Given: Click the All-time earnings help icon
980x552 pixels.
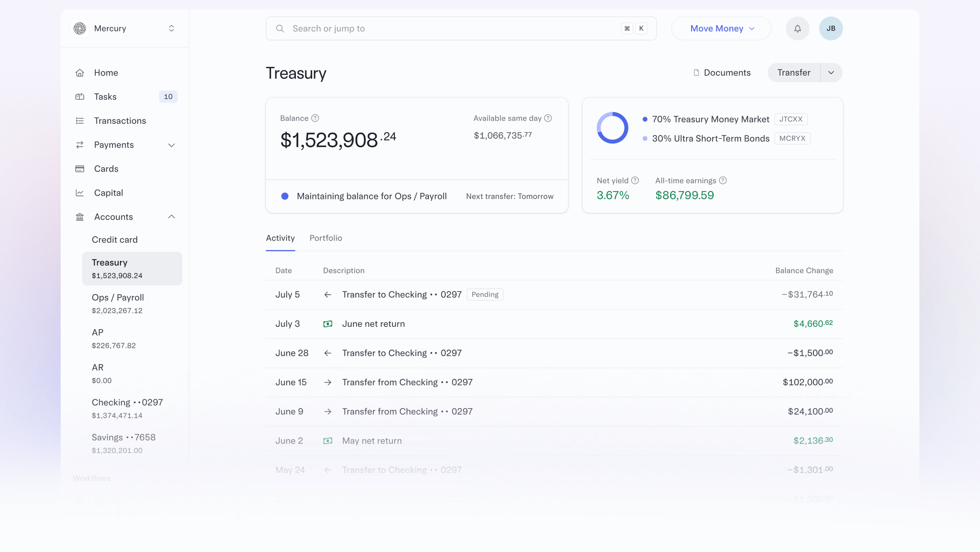Looking at the screenshot, I should pos(722,180).
